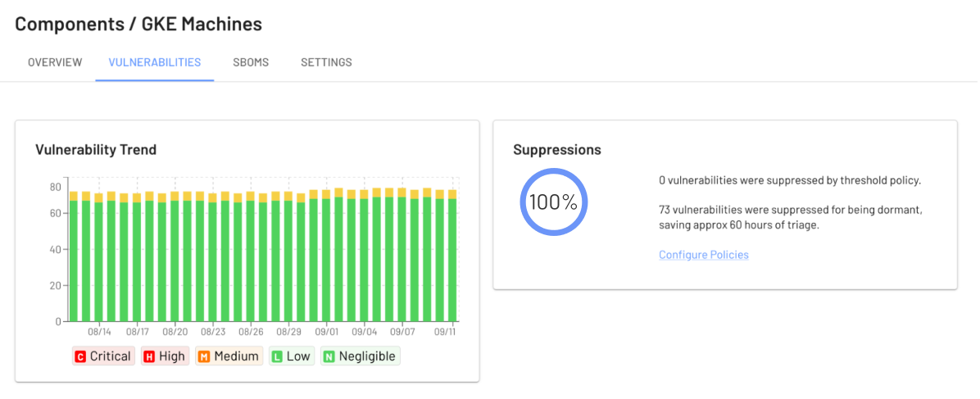Click the Vulnerability Trend card heading
The width and height of the screenshot is (980, 399).
pyautogui.click(x=96, y=149)
